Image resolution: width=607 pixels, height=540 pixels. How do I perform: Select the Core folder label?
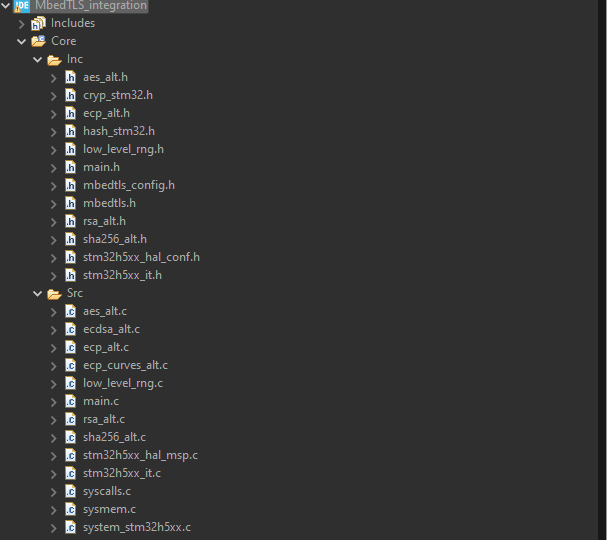click(x=63, y=41)
